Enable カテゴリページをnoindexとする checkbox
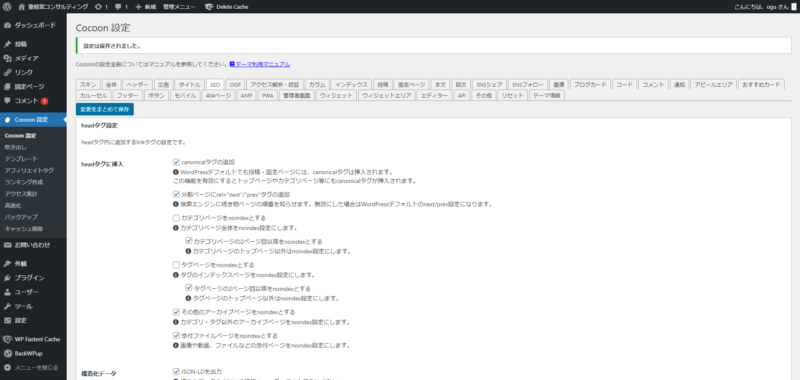Screen dimensions: 800x380 176,218
